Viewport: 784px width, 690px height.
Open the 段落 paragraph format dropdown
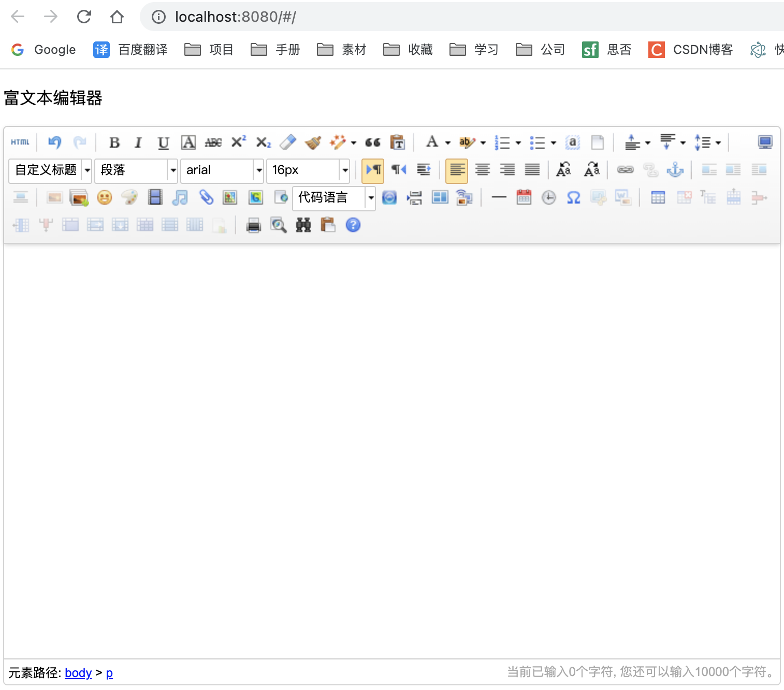click(x=136, y=170)
